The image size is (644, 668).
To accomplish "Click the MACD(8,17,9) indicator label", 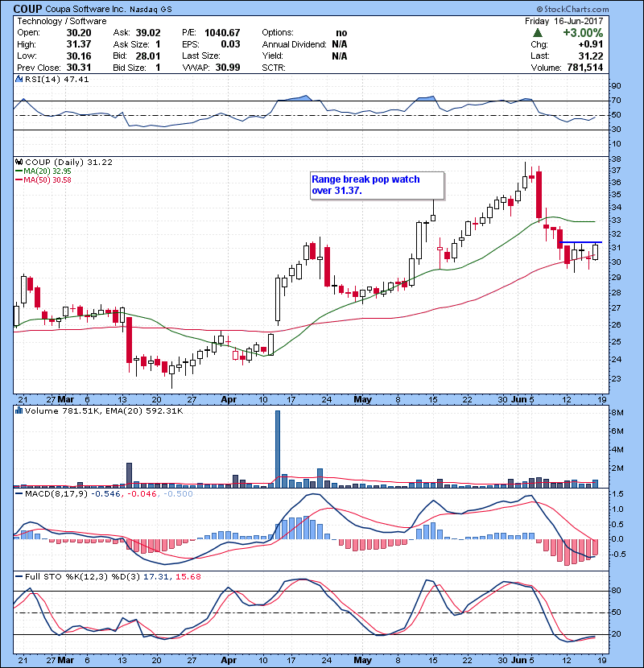I will 56,494.
